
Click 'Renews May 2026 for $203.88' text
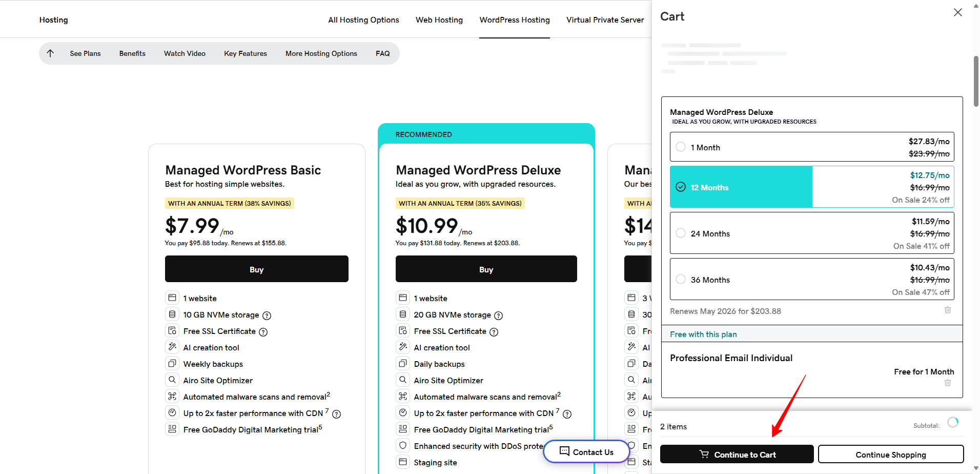click(725, 311)
